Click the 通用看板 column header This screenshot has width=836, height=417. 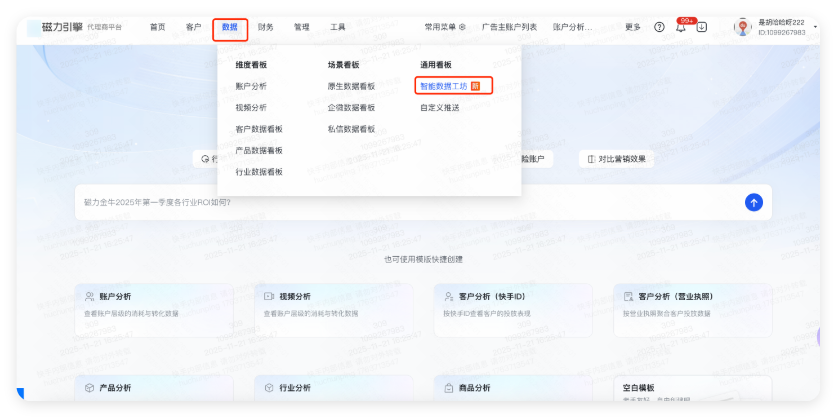coord(436,65)
